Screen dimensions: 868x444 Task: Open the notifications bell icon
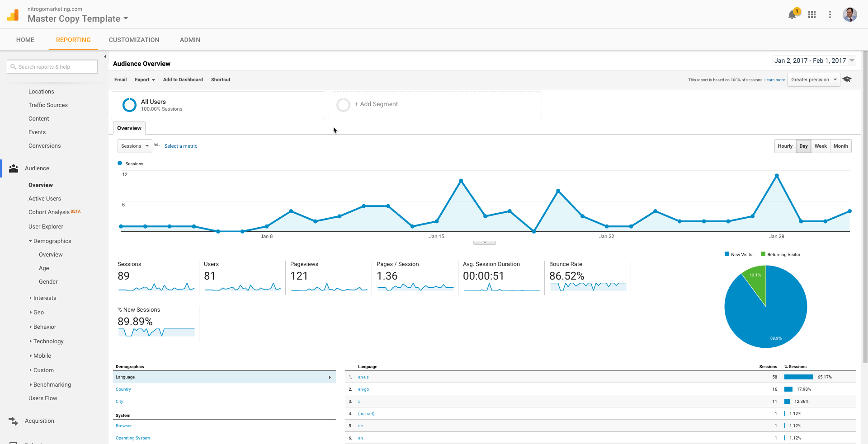pyautogui.click(x=792, y=15)
